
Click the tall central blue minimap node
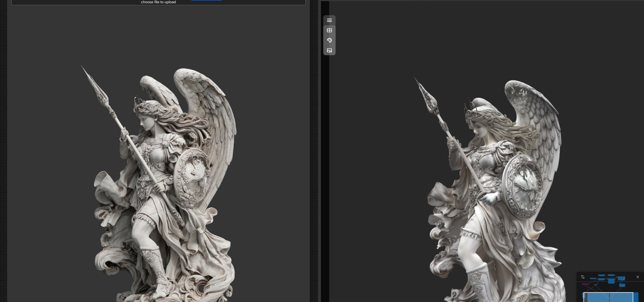pos(611,281)
